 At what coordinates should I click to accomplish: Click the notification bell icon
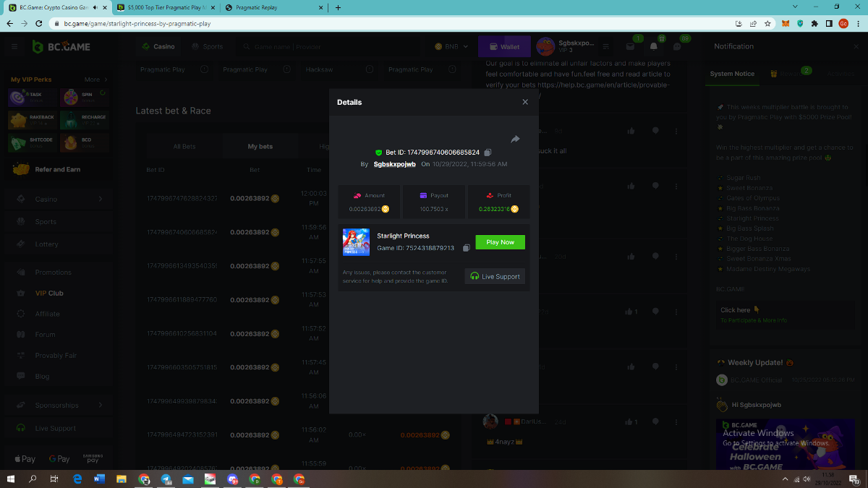click(x=654, y=47)
